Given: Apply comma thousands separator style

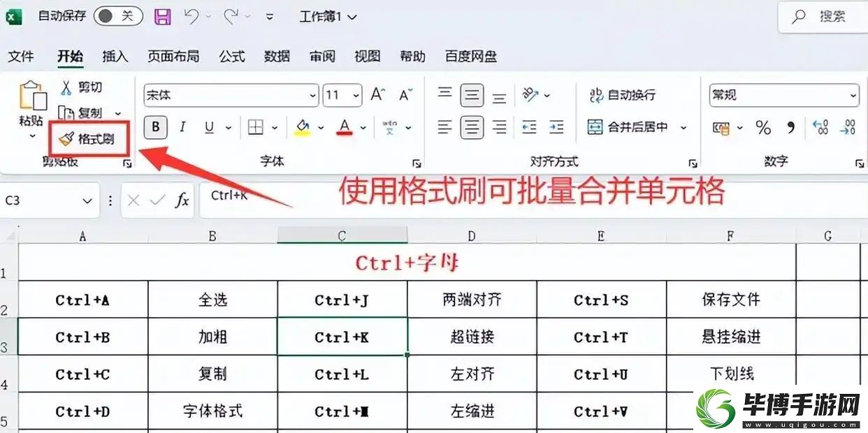Looking at the screenshot, I should click(x=791, y=128).
